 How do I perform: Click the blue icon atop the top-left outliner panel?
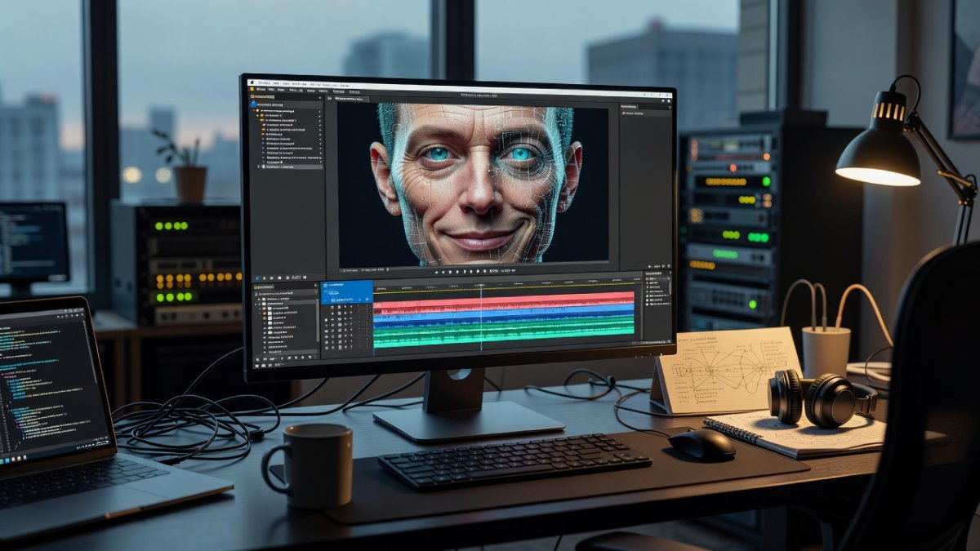(253, 104)
